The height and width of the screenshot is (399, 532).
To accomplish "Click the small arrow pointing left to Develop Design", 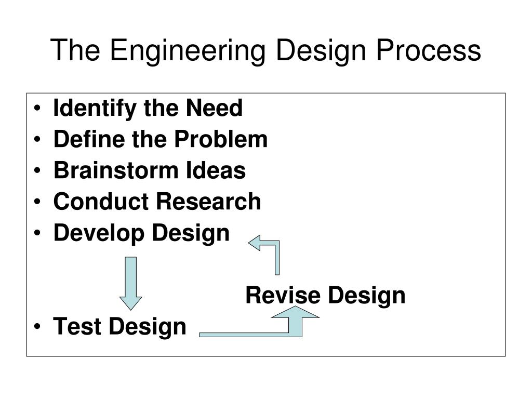I will click(x=264, y=255).
